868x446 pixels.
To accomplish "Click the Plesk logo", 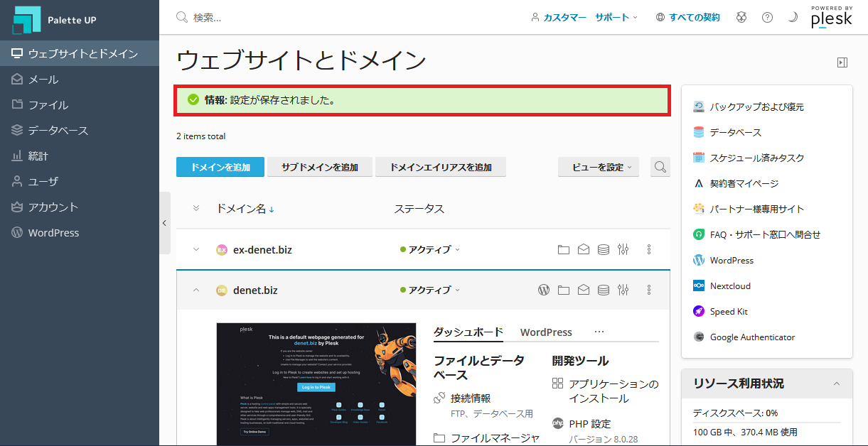I will pyautogui.click(x=832, y=17).
